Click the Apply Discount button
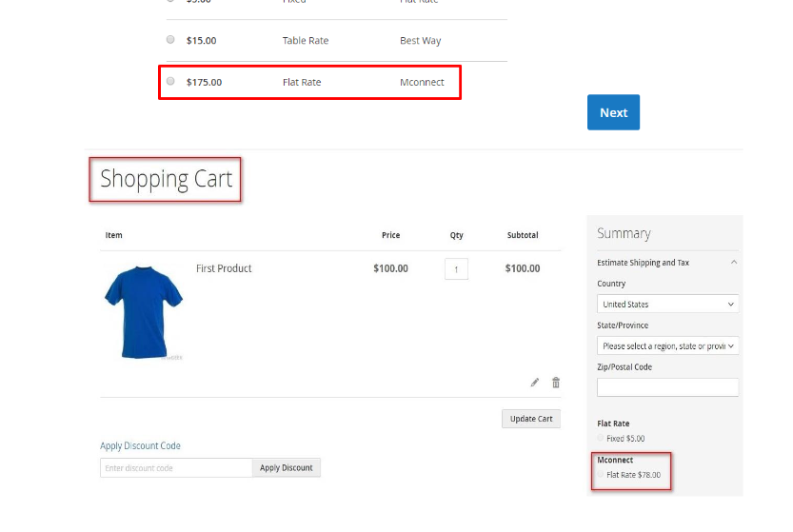This screenshot has height=532, width=793. click(287, 468)
